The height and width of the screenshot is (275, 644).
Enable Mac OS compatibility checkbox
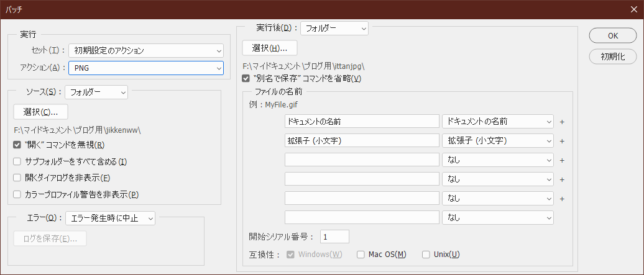pos(361,255)
